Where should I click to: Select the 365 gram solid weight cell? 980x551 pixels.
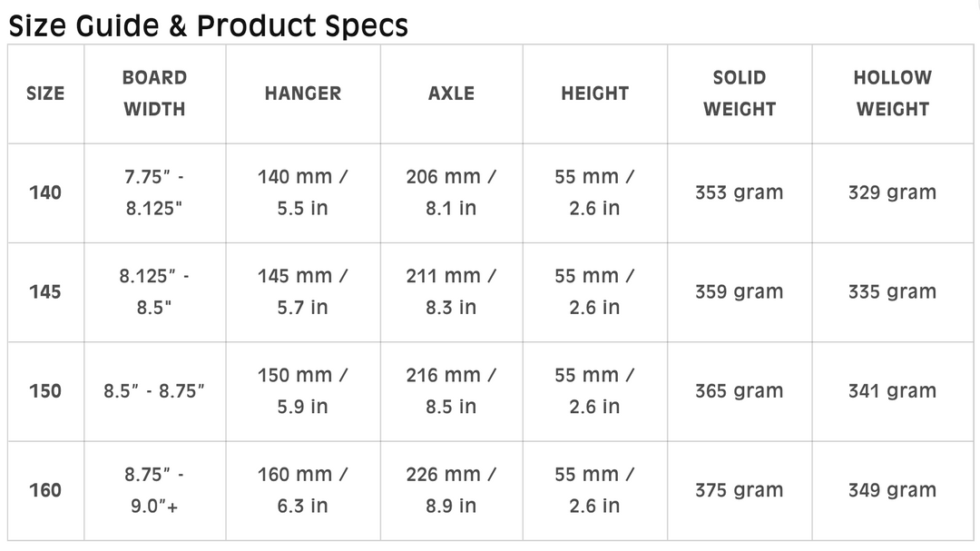[x=740, y=391]
